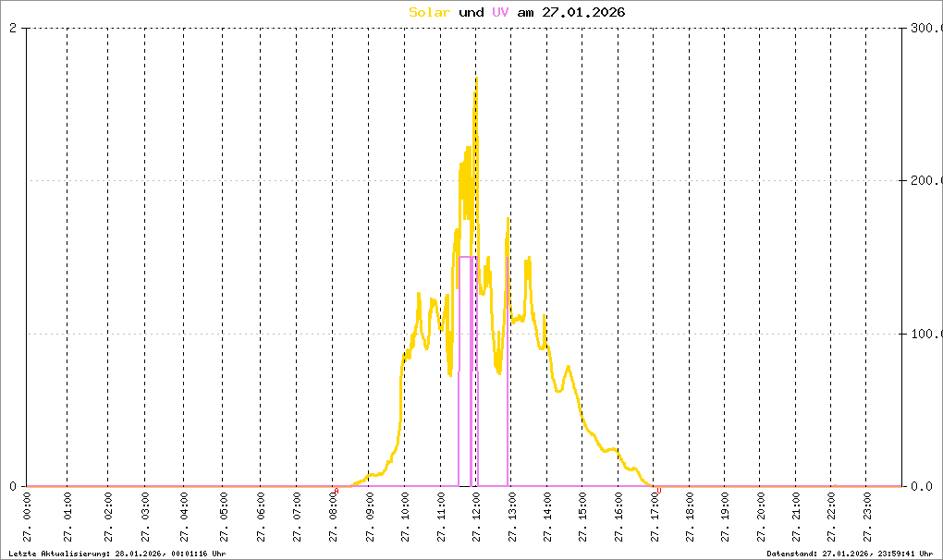Click the yellow "Solar" word in the title
Image resolution: width=943 pixels, height=560 pixels.
pos(430,12)
